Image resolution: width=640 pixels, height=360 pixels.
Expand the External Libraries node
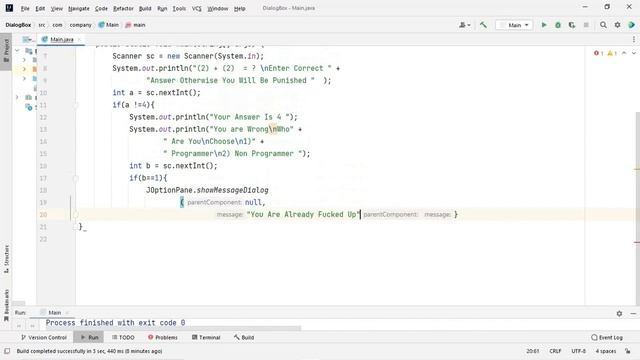point(17,97)
